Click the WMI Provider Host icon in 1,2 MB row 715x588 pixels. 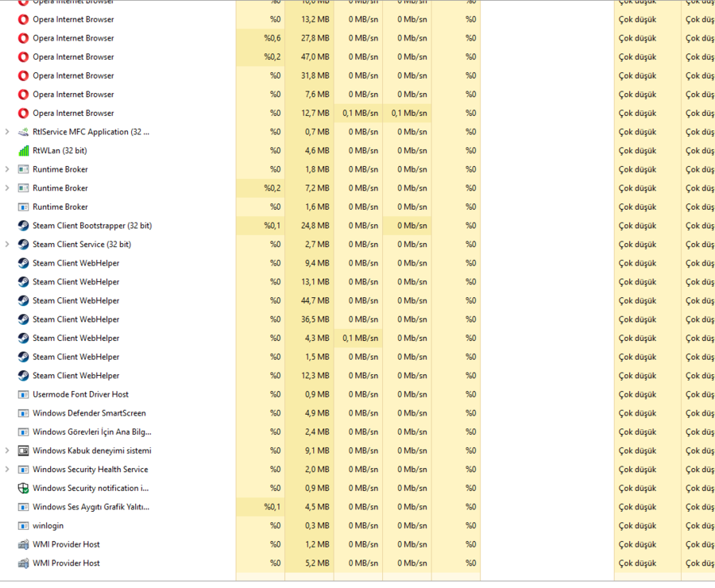(23, 544)
